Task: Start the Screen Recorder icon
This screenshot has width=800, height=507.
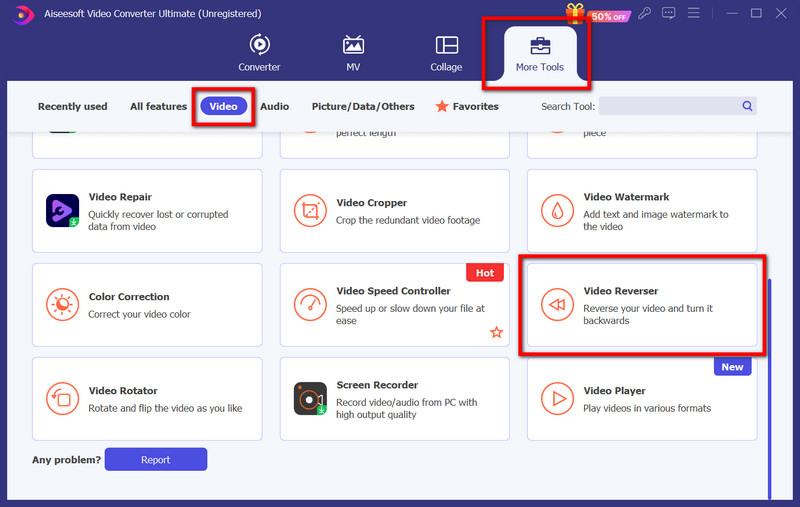Action: coord(310,399)
